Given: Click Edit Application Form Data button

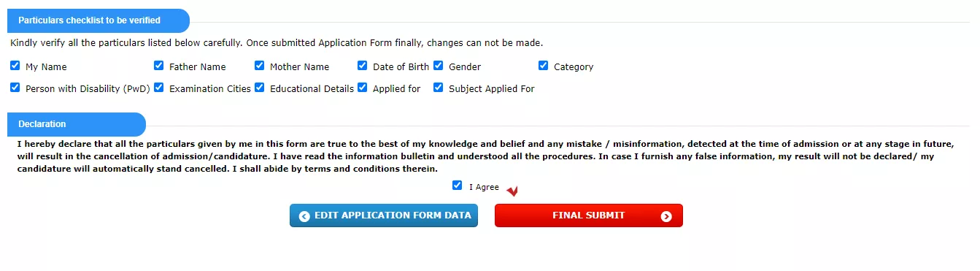Looking at the screenshot, I should (x=384, y=216).
